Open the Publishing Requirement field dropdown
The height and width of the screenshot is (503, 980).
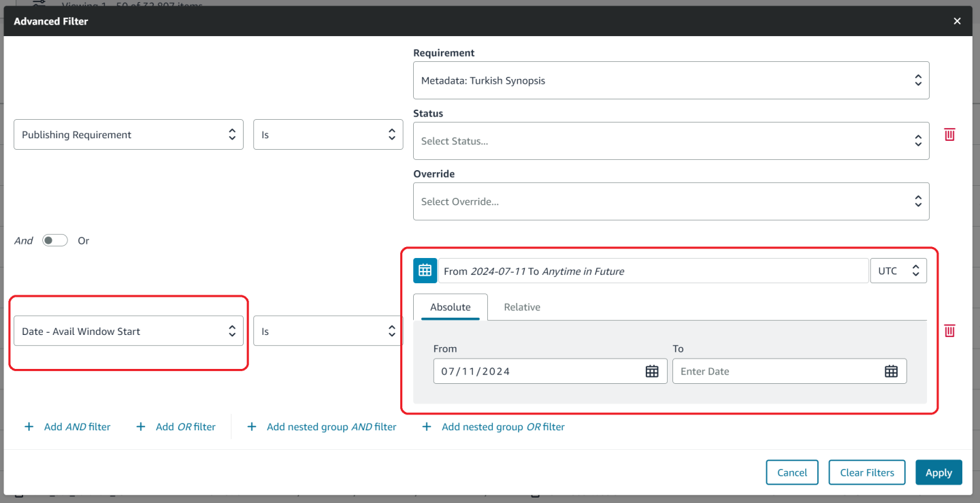tap(129, 135)
